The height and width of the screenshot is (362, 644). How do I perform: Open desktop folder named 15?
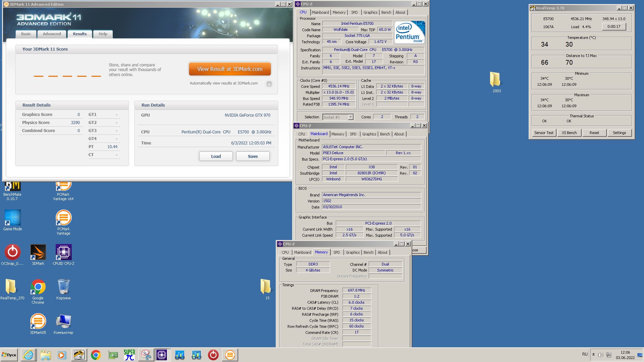(266, 289)
